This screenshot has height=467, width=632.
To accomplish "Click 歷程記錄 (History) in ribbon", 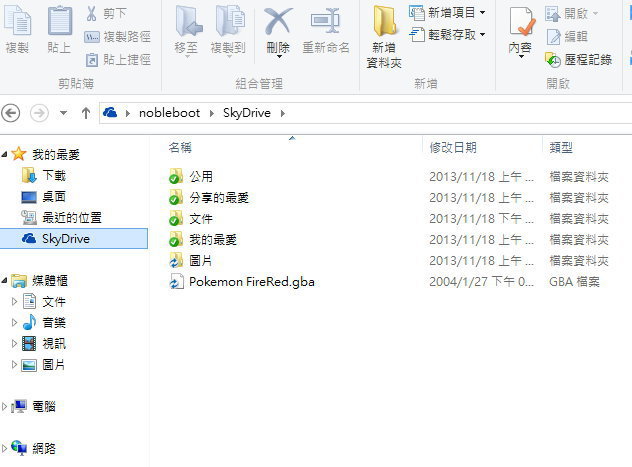I will 578,60.
